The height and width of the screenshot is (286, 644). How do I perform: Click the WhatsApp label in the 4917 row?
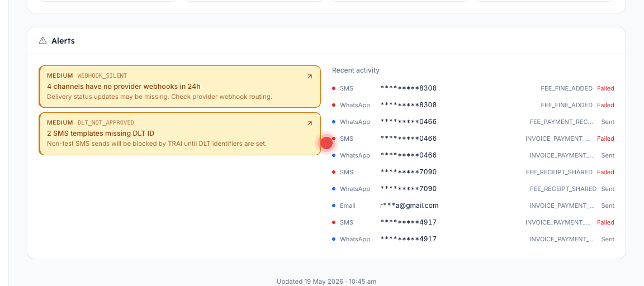[354, 239]
